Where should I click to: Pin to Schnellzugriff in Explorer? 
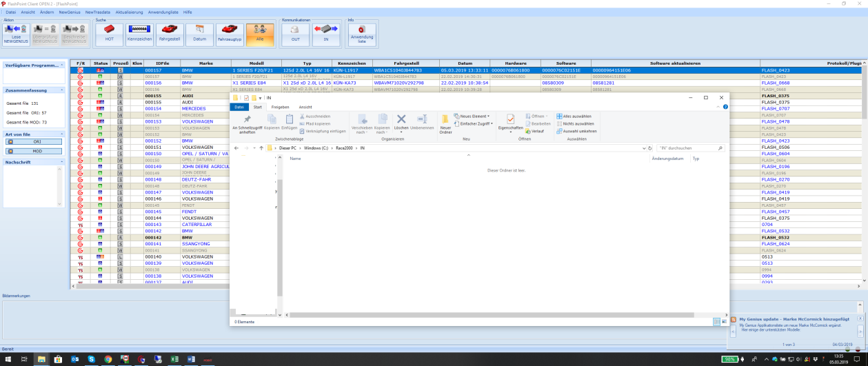[248, 124]
